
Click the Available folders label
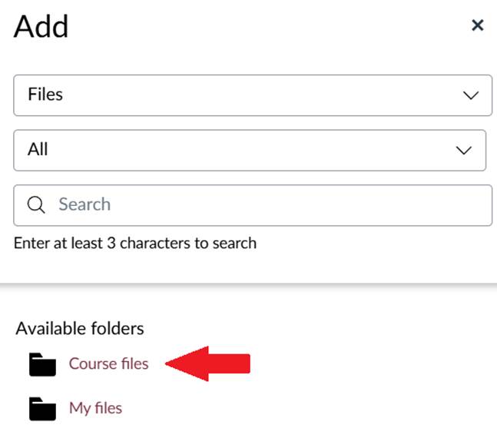click(x=80, y=328)
